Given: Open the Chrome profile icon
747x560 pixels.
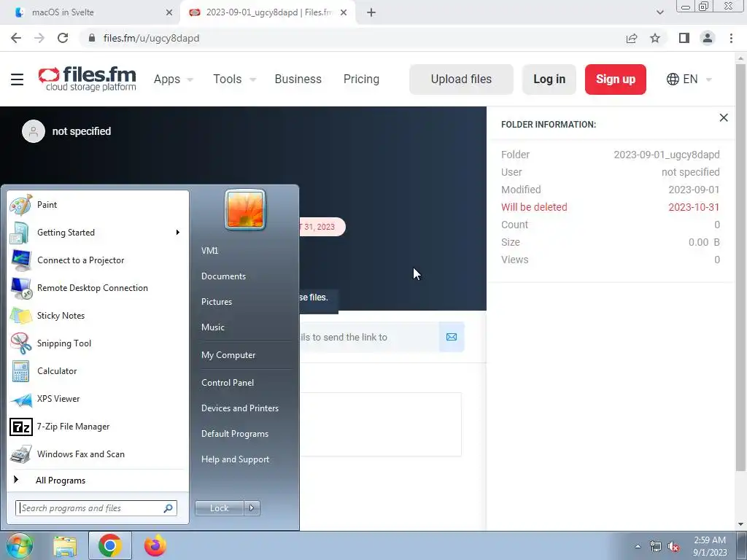Looking at the screenshot, I should click(708, 38).
